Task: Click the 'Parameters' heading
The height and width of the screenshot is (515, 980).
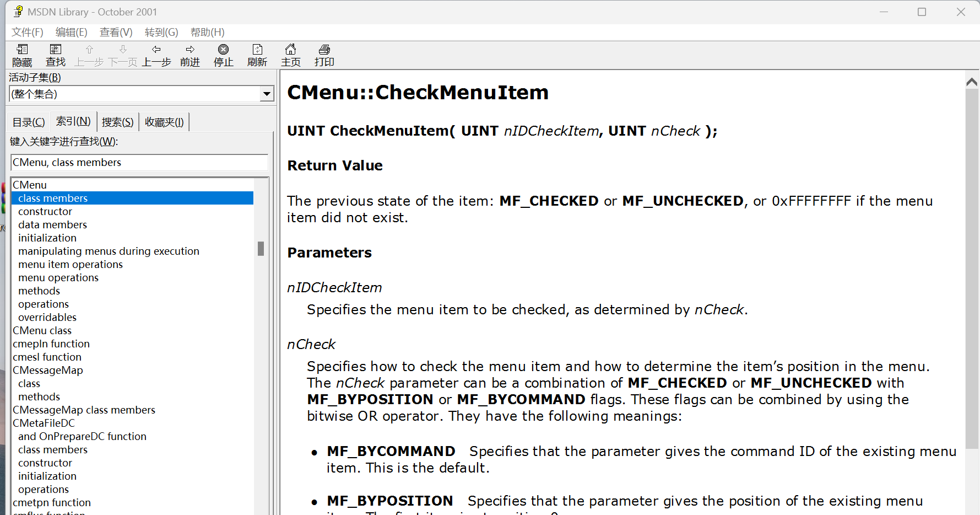Action: (329, 253)
